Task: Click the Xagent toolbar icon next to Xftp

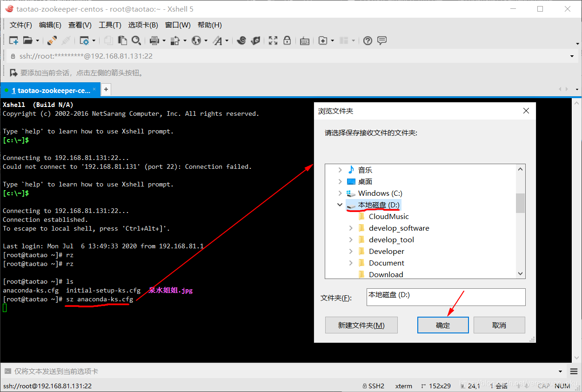Action: [x=255, y=41]
